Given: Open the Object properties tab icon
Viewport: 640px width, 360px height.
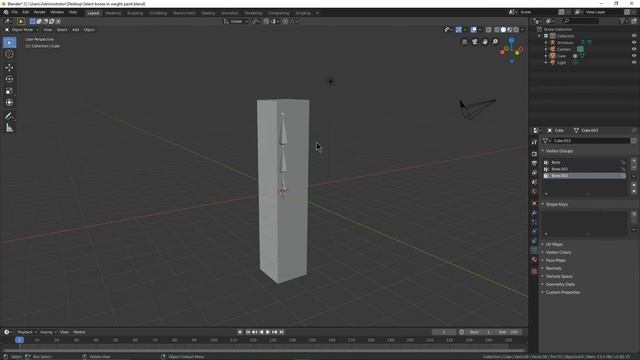Looking at the screenshot, I should (534, 203).
